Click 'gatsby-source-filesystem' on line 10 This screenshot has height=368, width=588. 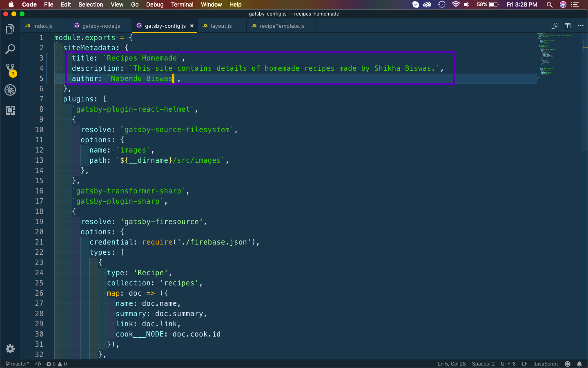pyautogui.click(x=177, y=130)
